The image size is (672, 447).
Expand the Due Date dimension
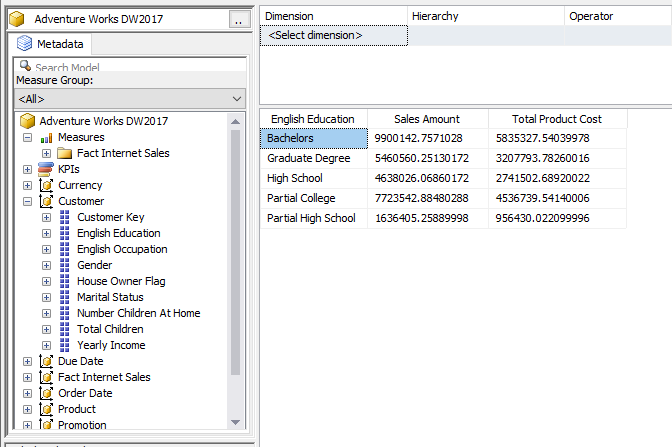27,362
